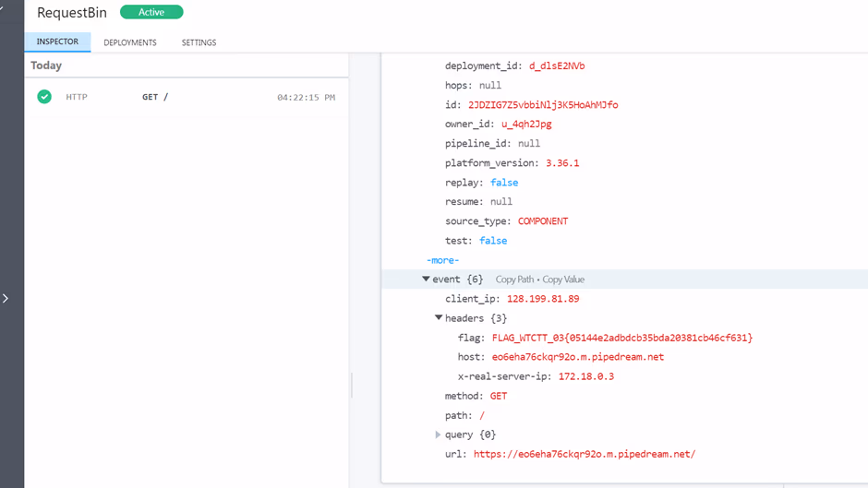Click the Today date header
The width and height of the screenshot is (868, 488).
coord(46,65)
